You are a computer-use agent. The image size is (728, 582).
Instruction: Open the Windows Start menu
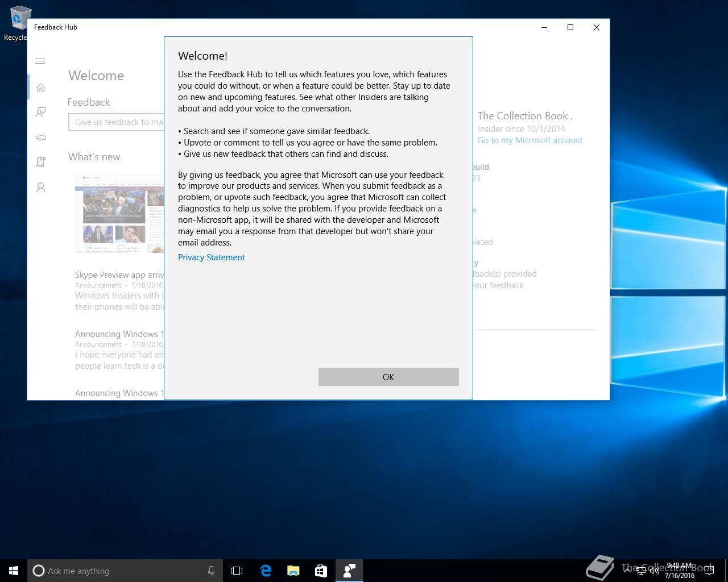pos(14,571)
